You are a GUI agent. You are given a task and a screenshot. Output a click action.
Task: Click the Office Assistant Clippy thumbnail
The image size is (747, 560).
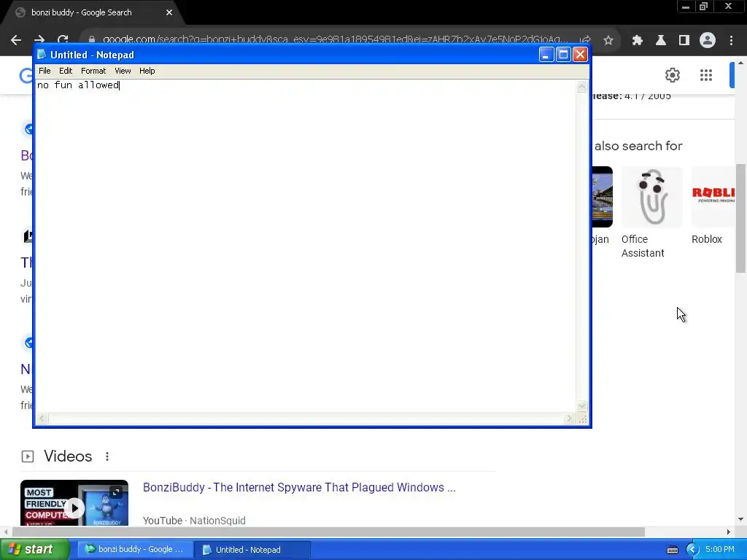651,197
